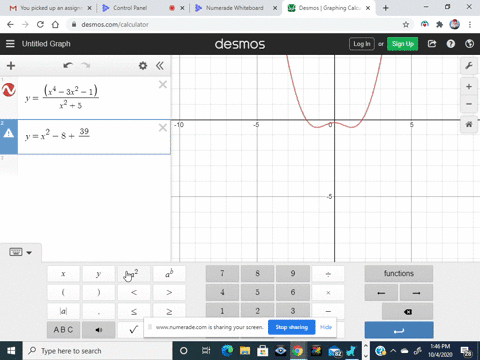Screen dimensions: 480x360
Task: Move cursor right with arrow key
Action: [x=416, y=293]
